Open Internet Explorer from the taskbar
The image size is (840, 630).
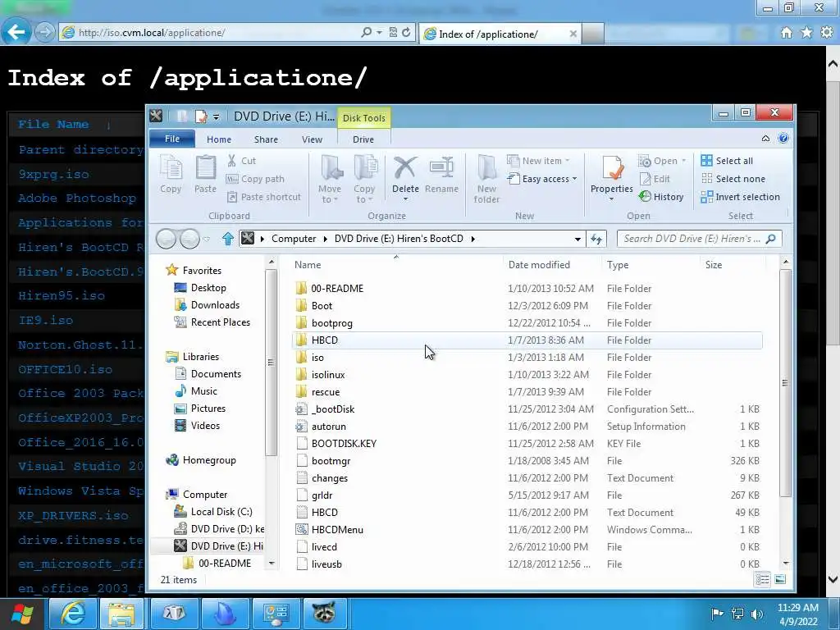click(73, 614)
